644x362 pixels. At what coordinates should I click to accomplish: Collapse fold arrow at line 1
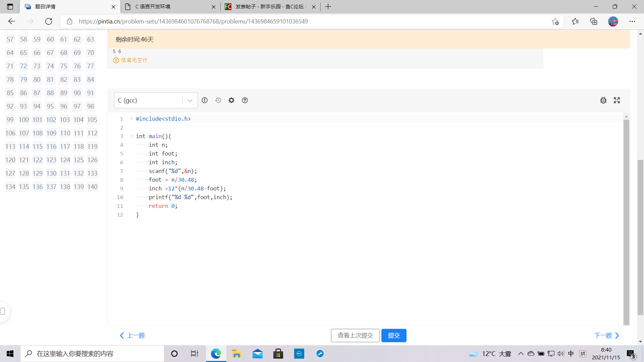coord(132,119)
